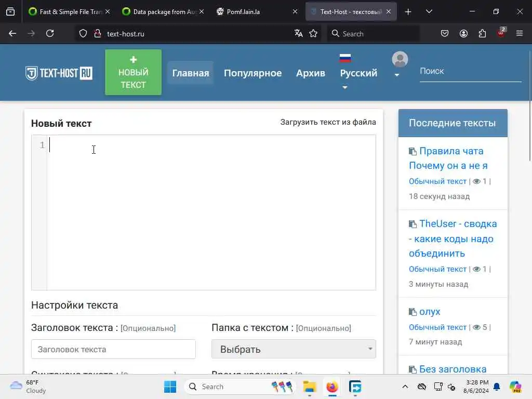The height and width of the screenshot is (399, 532).
Task: Click document icon beside Правила чата
Action: (x=413, y=151)
